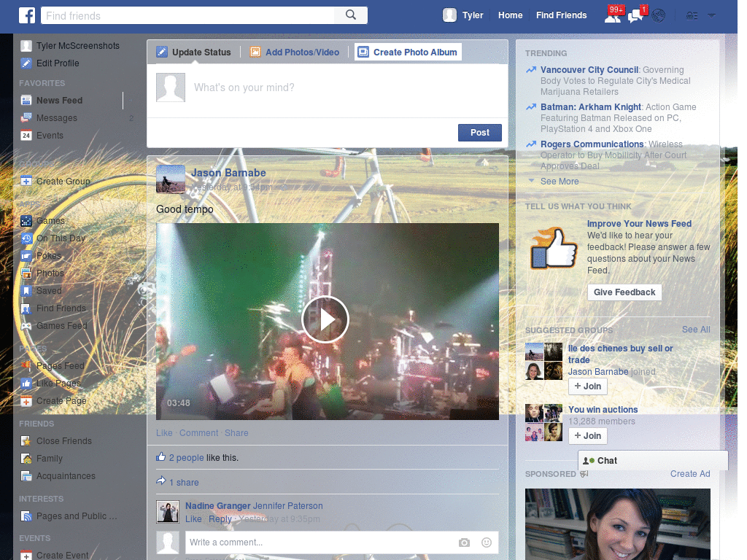Open Rogers Communications trending topic
This screenshot has height=560, width=747.
[x=592, y=144]
